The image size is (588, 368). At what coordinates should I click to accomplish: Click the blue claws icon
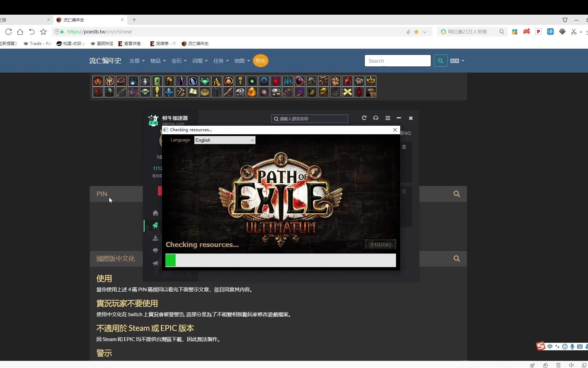288,81
